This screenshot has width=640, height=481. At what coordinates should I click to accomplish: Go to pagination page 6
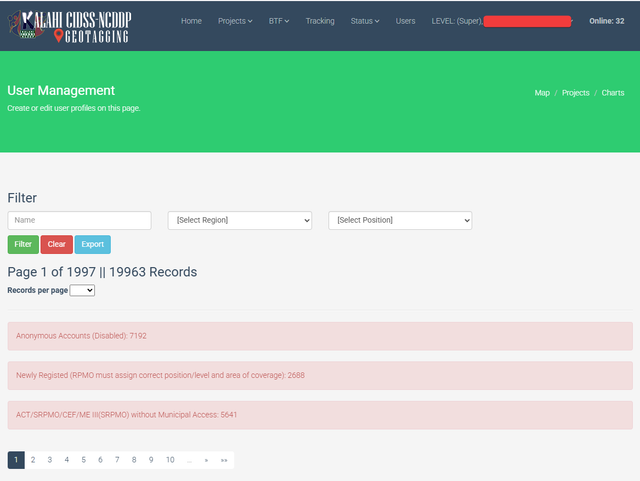point(100,460)
